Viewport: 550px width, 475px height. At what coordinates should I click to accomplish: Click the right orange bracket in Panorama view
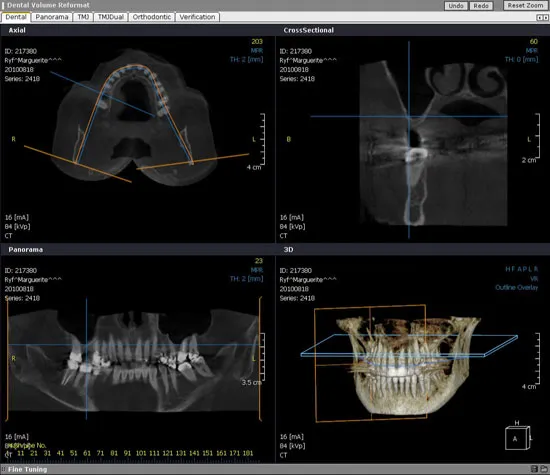[260, 359]
